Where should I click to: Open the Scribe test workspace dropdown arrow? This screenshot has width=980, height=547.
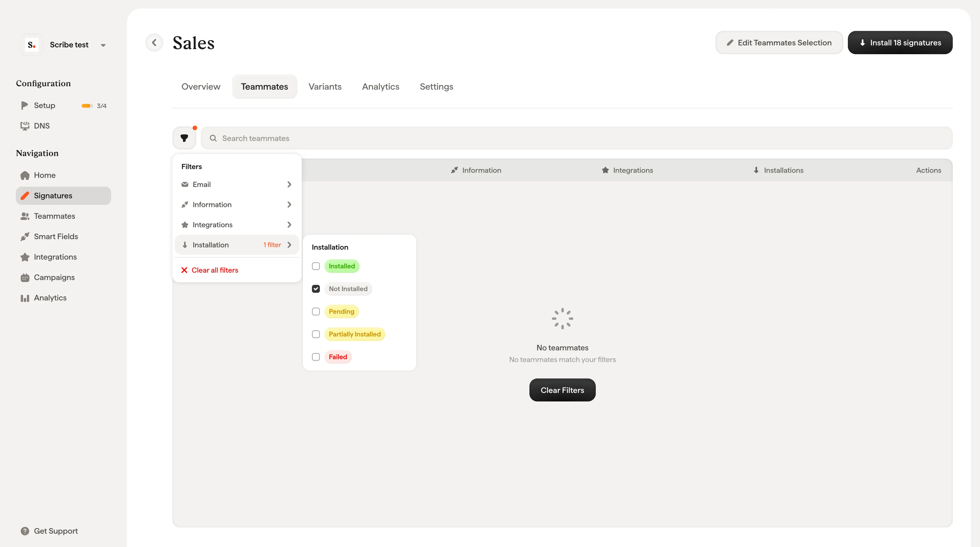click(103, 45)
